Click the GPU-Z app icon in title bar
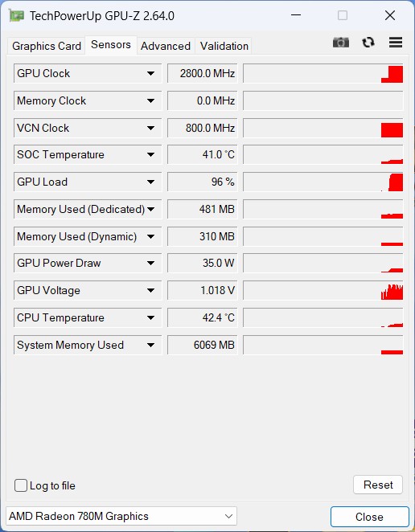This screenshot has width=415, height=532. click(x=16, y=15)
